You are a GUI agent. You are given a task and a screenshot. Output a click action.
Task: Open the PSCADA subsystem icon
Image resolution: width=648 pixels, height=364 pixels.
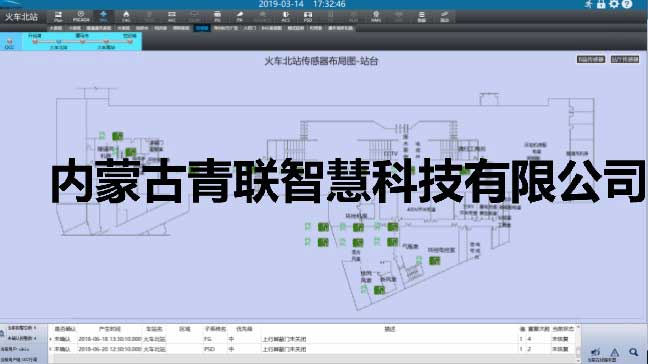pos(81,17)
